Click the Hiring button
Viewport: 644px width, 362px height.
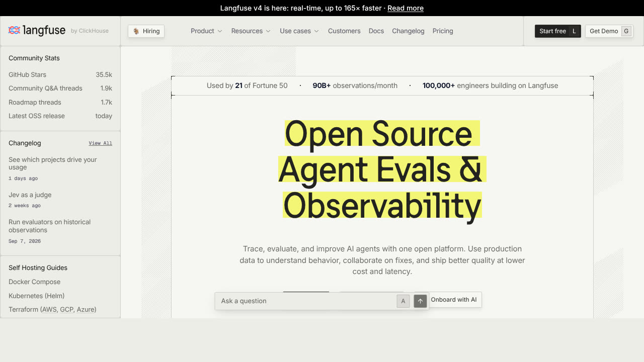(x=146, y=31)
